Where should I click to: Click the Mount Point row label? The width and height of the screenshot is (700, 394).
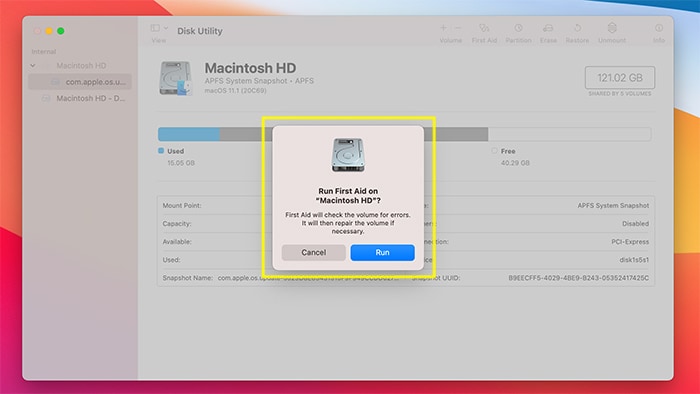tap(182, 206)
